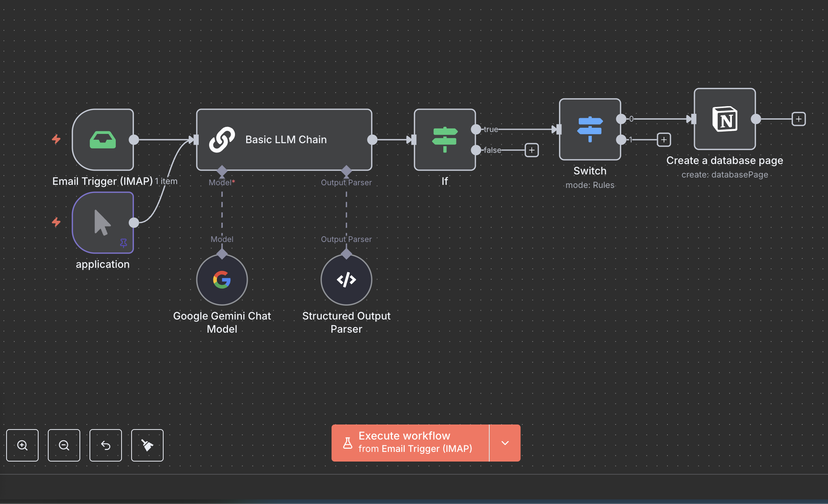
Task: Select the Notion Create a database page node
Action: pyautogui.click(x=725, y=119)
